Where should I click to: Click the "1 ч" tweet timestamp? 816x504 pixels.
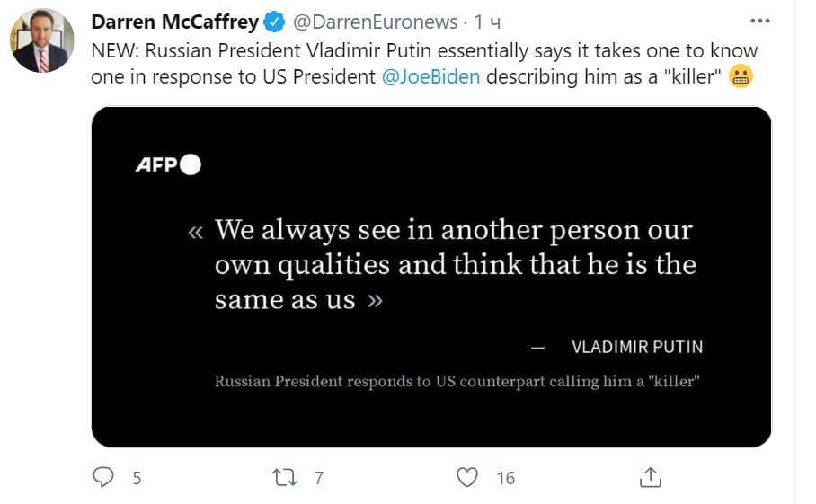[x=487, y=22]
